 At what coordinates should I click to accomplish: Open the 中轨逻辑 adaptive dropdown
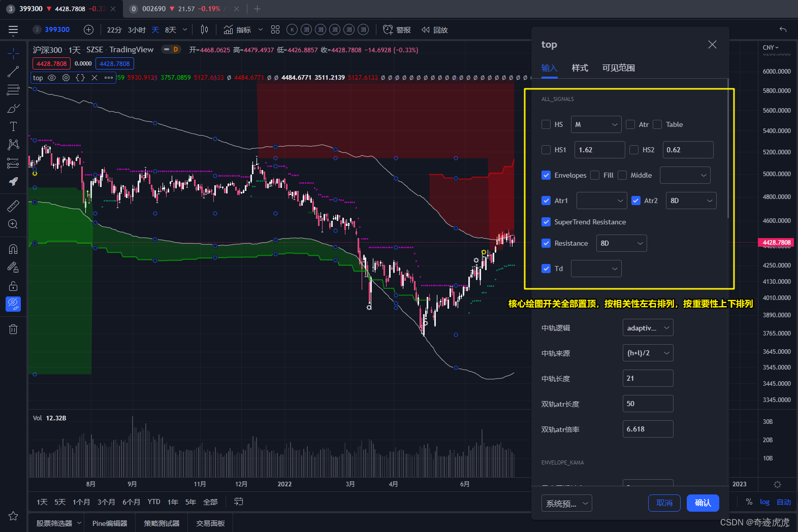coord(648,328)
